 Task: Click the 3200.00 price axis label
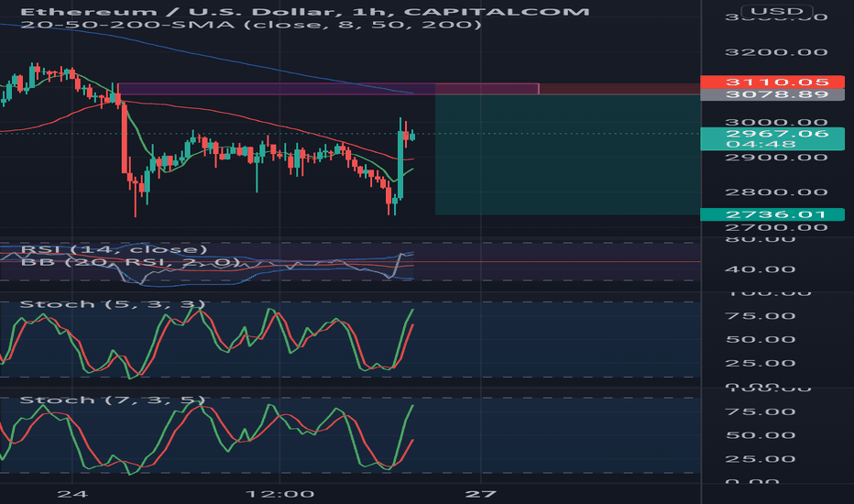pos(776,52)
